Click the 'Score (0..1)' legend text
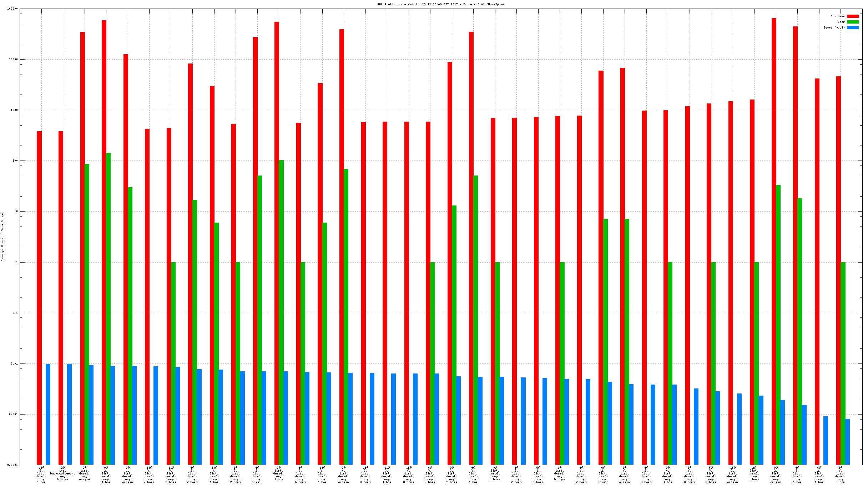Screen dimensions: 868x488 (834, 27)
